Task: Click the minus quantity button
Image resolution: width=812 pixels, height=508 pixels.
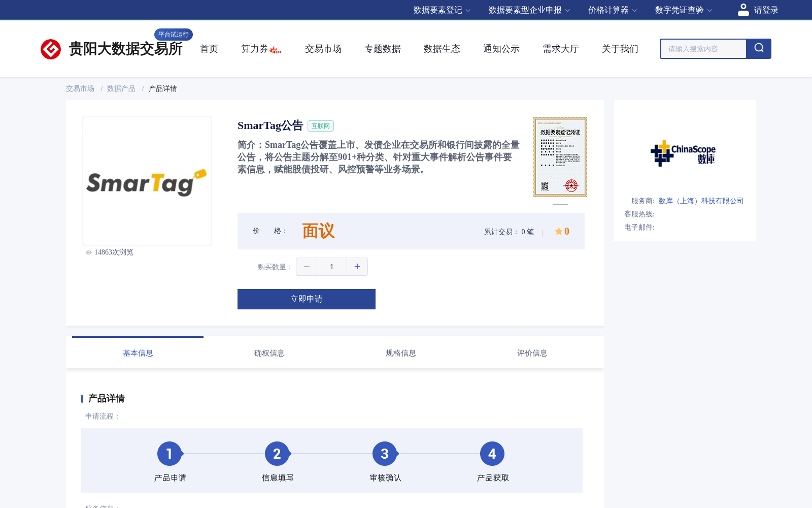Action: pos(307,267)
